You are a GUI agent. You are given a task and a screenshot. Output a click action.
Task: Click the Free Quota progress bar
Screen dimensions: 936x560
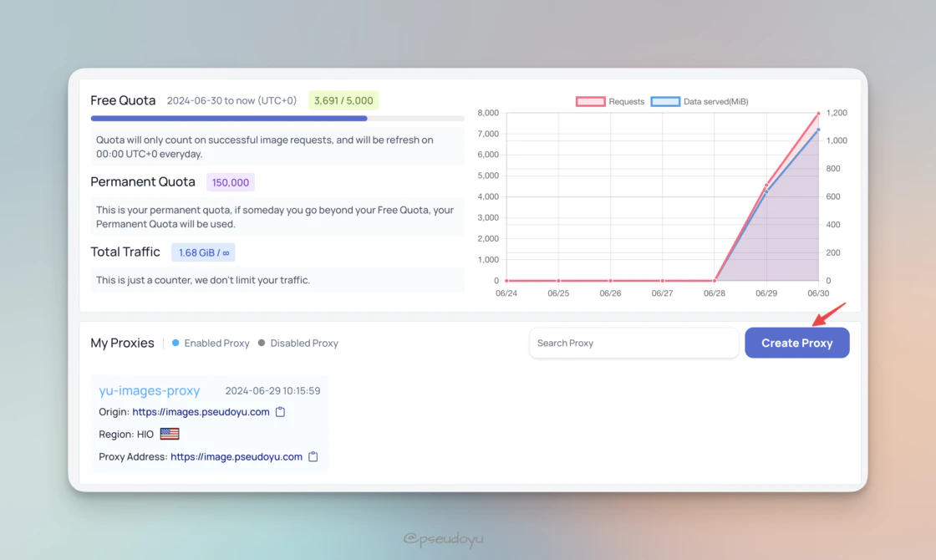coord(277,118)
